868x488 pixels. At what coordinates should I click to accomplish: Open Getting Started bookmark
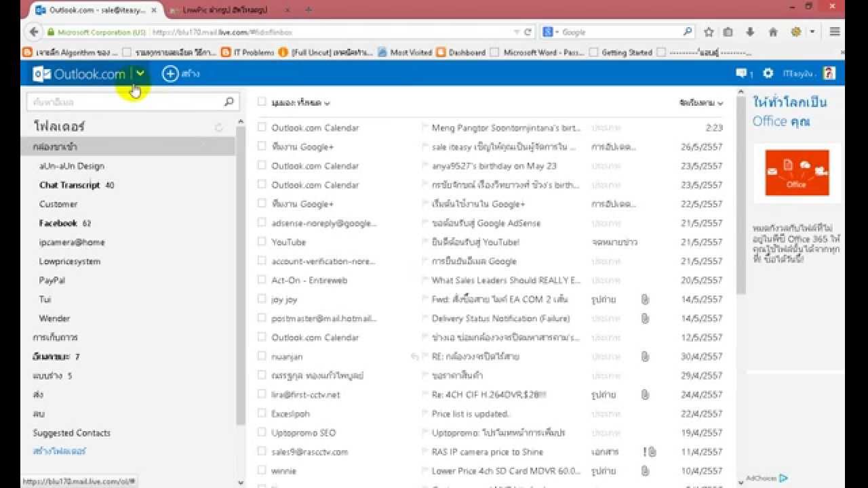(621, 52)
